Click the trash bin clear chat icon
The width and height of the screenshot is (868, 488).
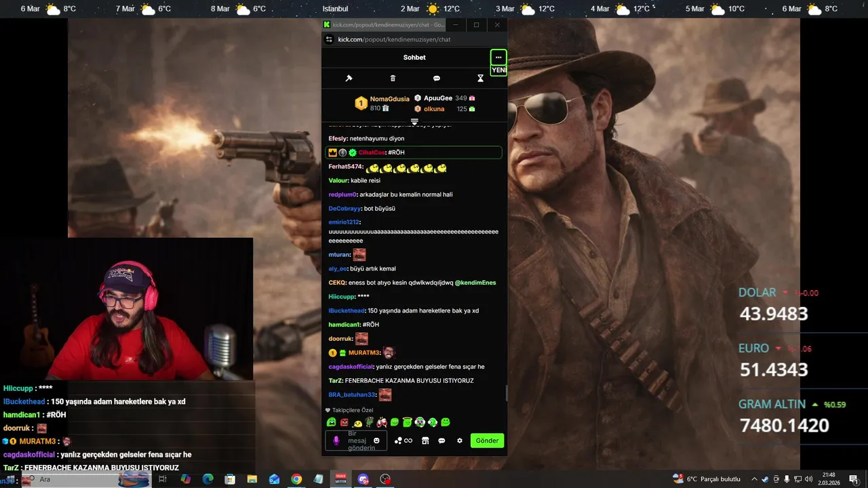coord(393,79)
